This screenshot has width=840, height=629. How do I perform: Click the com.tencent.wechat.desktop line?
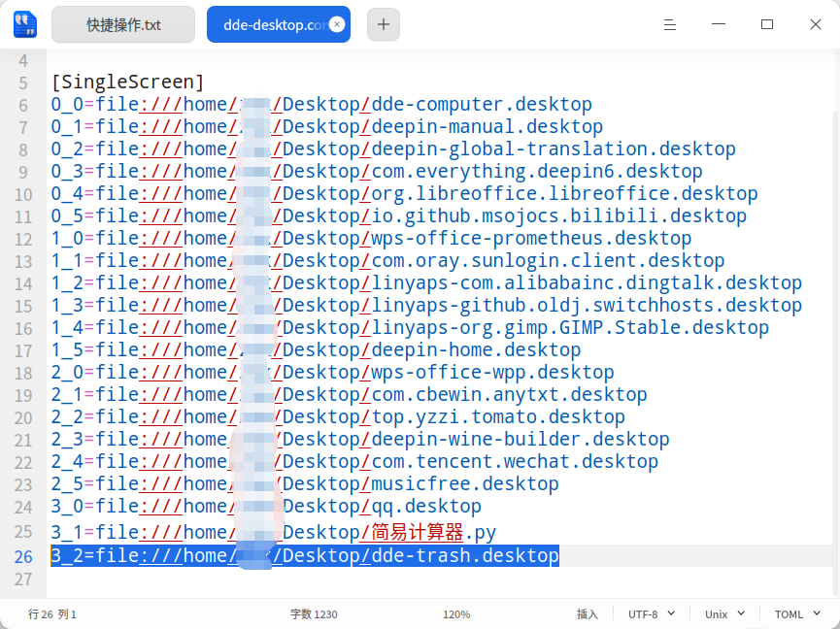pos(354,462)
